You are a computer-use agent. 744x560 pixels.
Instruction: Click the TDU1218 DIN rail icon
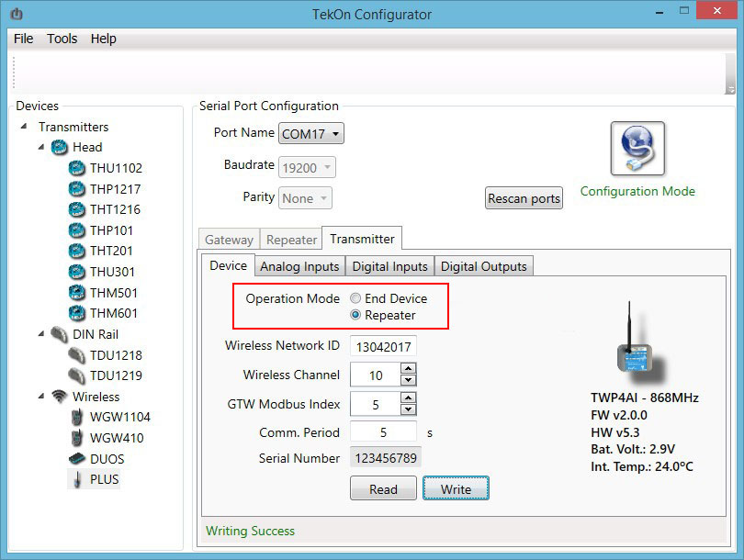click(76, 355)
